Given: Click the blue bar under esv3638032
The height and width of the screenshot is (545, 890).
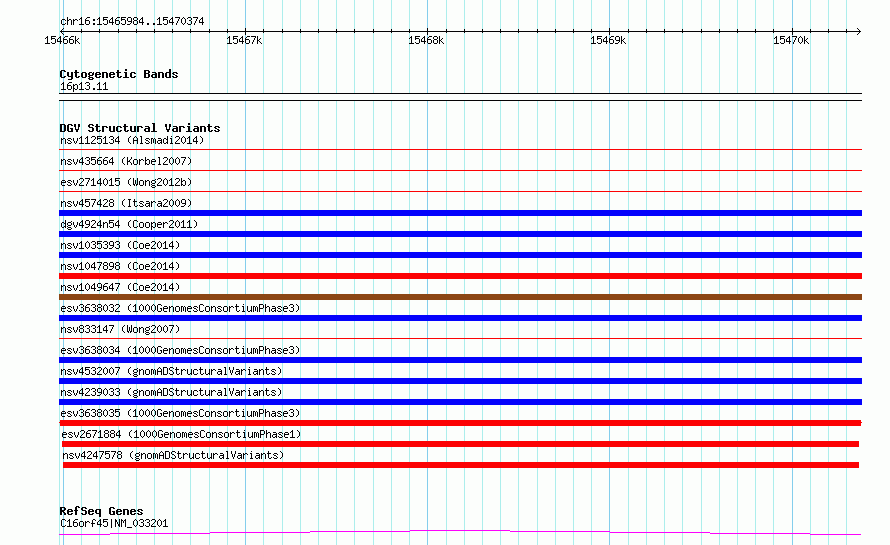Looking at the screenshot, I should point(460,318).
